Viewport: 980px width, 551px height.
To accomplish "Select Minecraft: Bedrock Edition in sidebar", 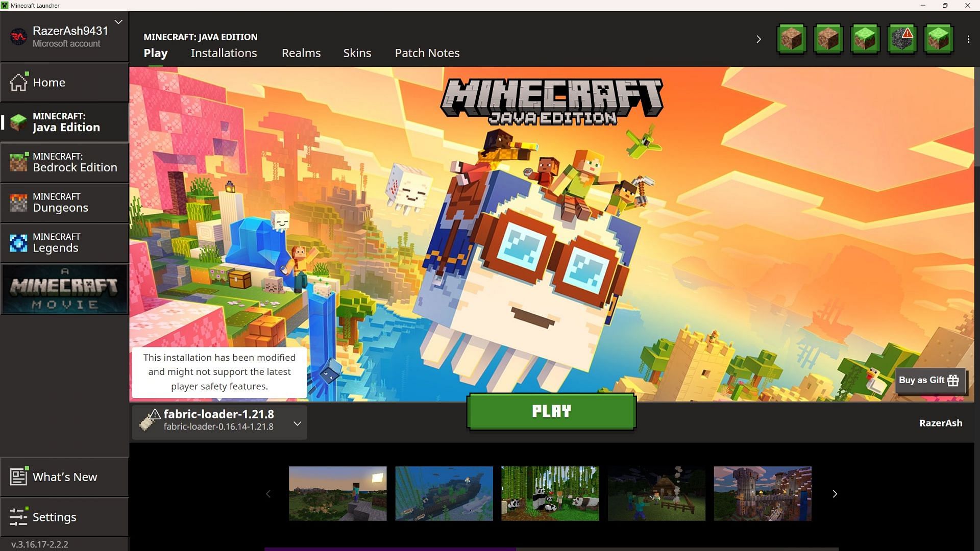I will 64,163.
